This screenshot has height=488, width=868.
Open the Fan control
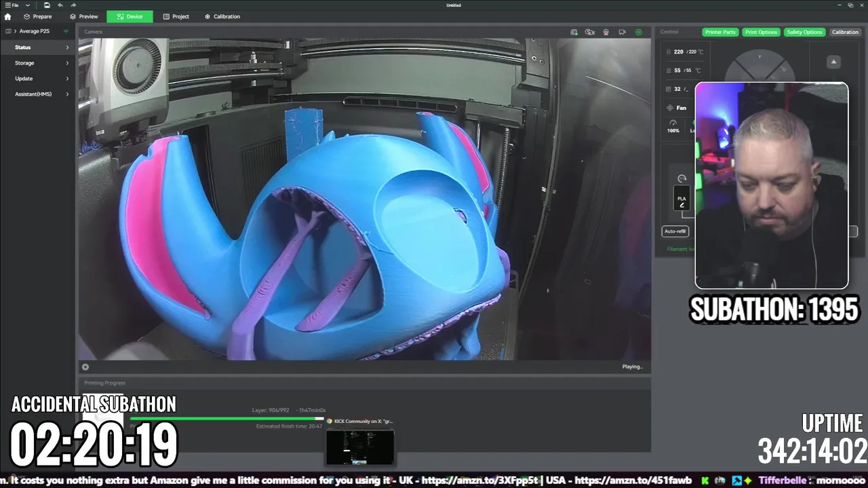pyautogui.click(x=677, y=108)
